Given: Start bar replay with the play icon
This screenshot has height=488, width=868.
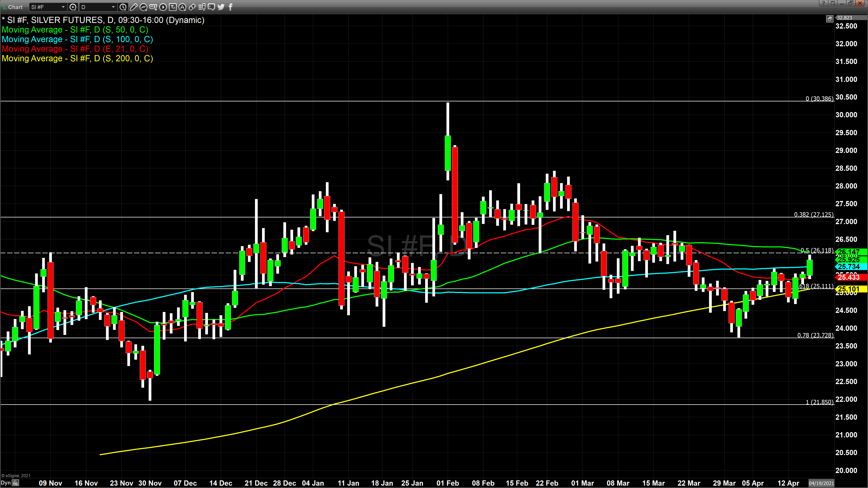Looking at the screenshot, I should [x=163, y=7].
